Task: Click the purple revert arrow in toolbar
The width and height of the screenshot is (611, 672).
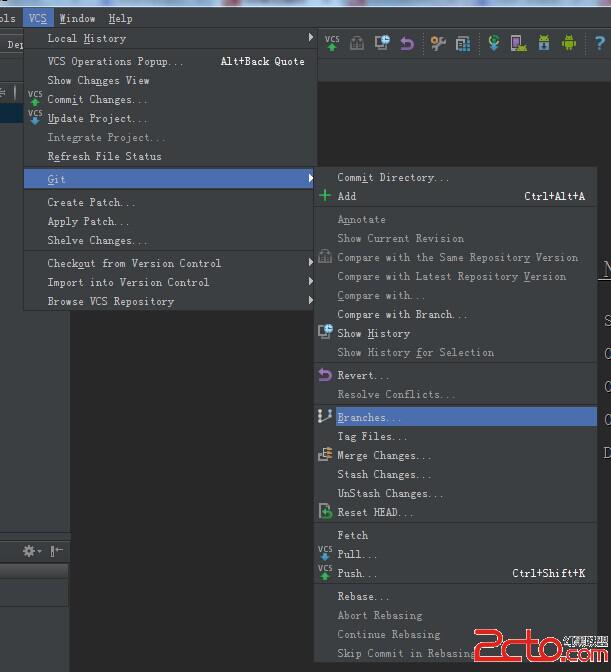Action: click(407, 43)
